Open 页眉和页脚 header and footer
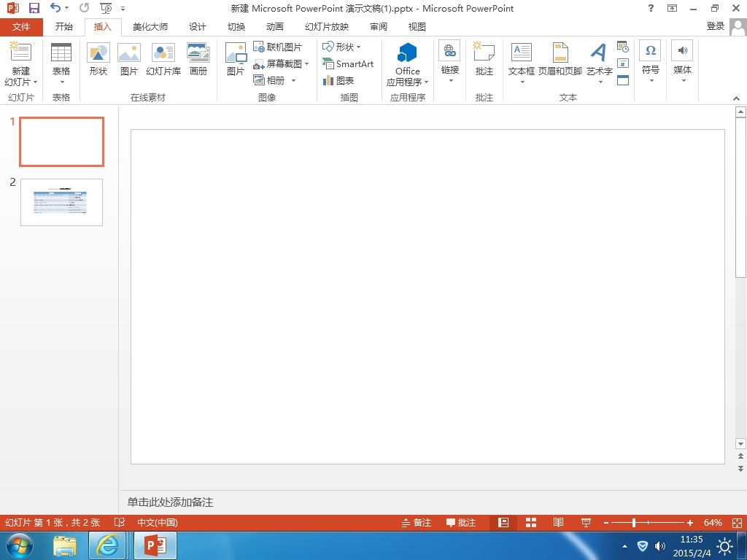Screen dimensions: 747x560 pyautogui.click(x=560, y=59)
